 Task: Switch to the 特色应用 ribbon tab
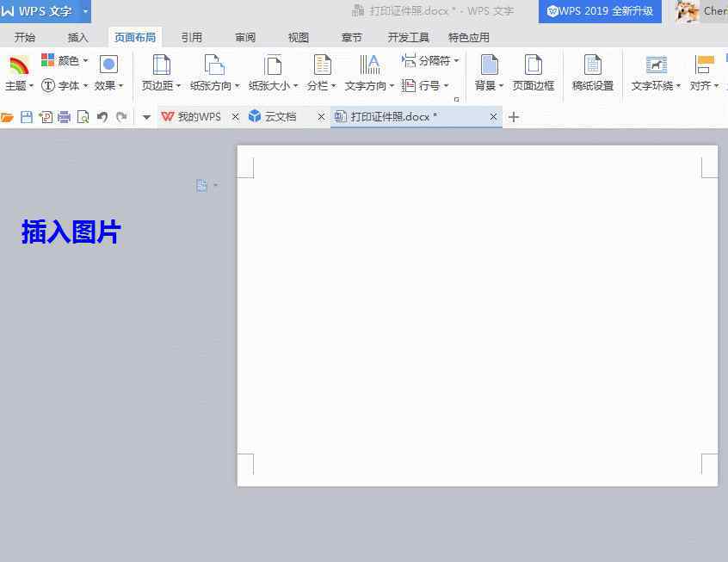tap(468, 37)
